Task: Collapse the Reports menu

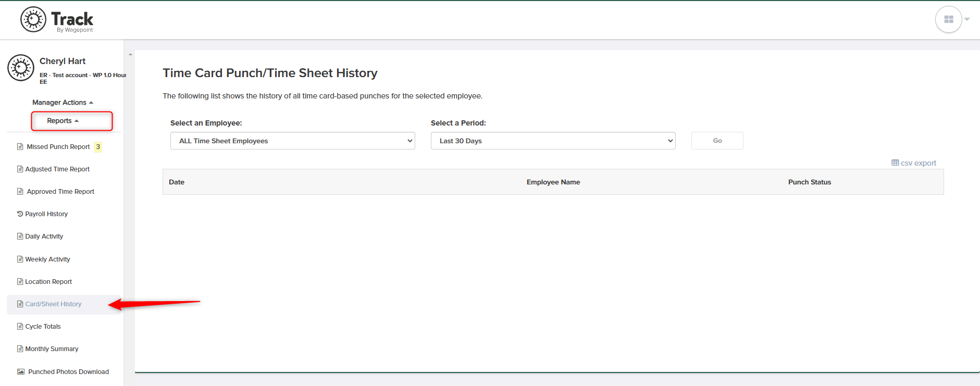Action: (x=63, y=121)
